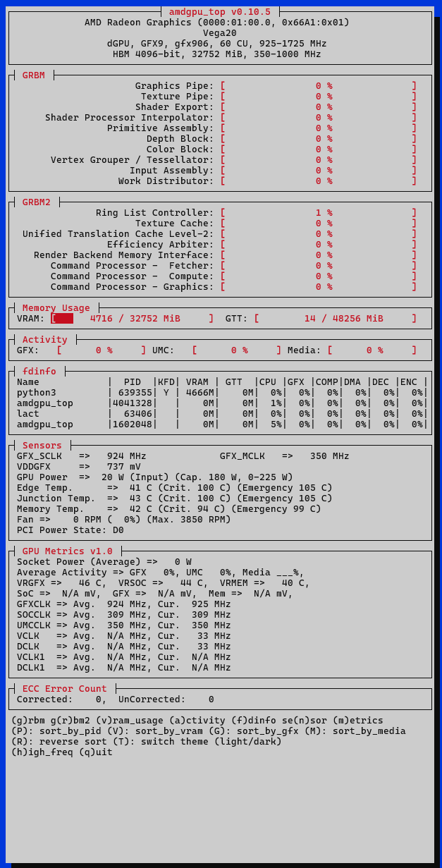Click the (M): sort_by_media hint

pos(355,731)
